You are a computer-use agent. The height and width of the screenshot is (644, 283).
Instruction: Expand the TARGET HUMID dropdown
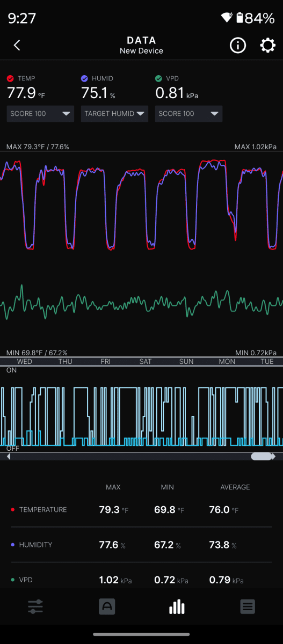click(x=114, y=114)
